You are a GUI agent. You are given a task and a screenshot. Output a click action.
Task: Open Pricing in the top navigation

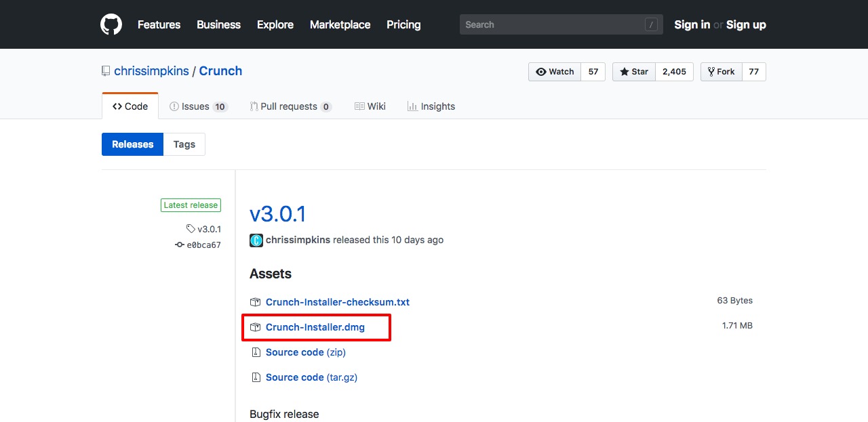click(x=403, y=24)
